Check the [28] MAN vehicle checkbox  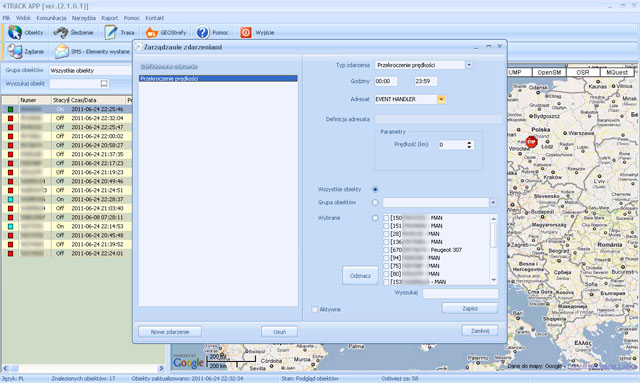tap(386, 234)
